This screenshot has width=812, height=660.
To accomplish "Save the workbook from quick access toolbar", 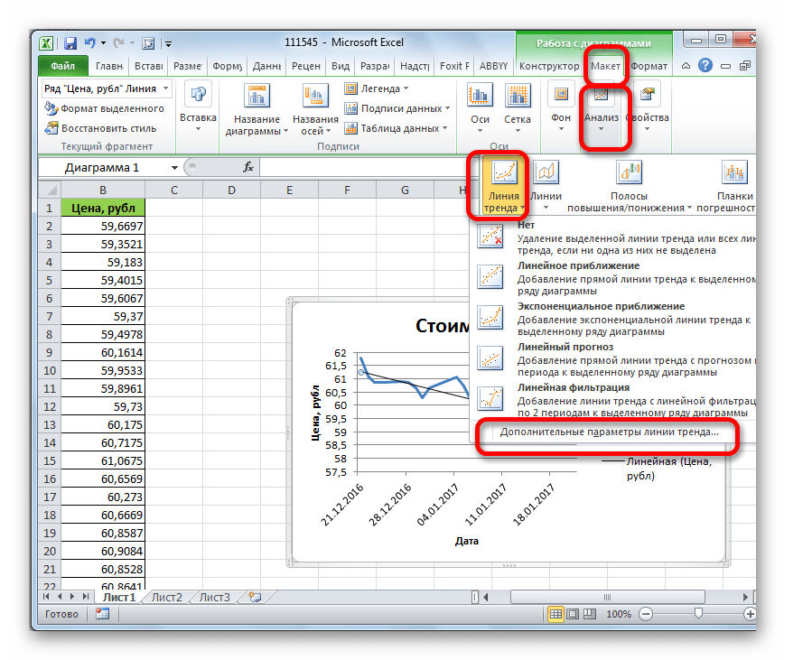I will coord(70,42).
